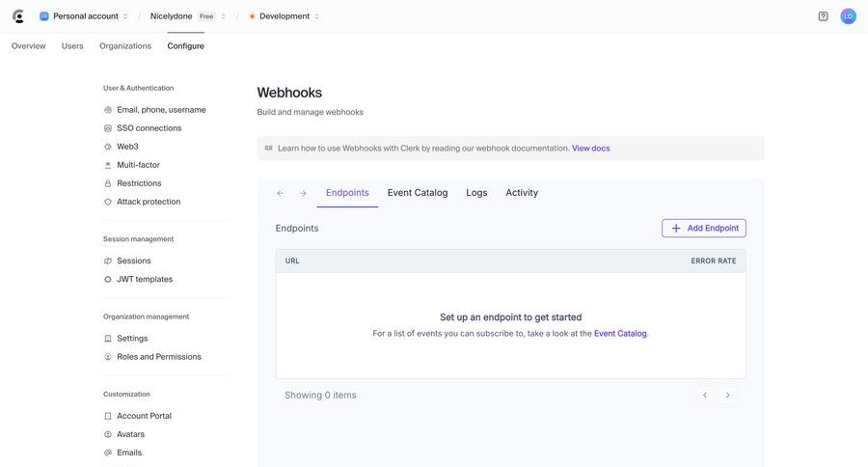Click the Sessions sidebar icon
The width and height of the screenshot is (868, 467).
(108, 261)
